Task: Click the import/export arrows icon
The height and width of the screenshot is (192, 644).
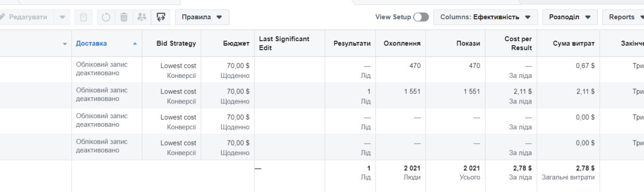Action: [x=161, y=17]
